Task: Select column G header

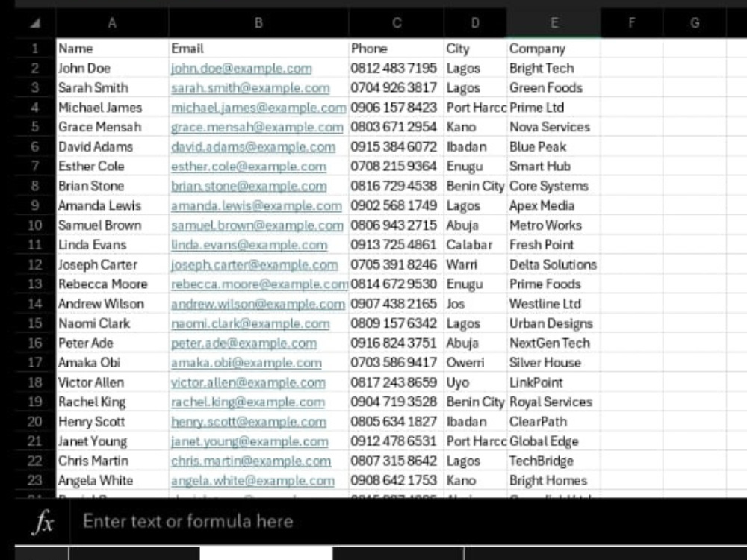Action: tap(695, 23)
